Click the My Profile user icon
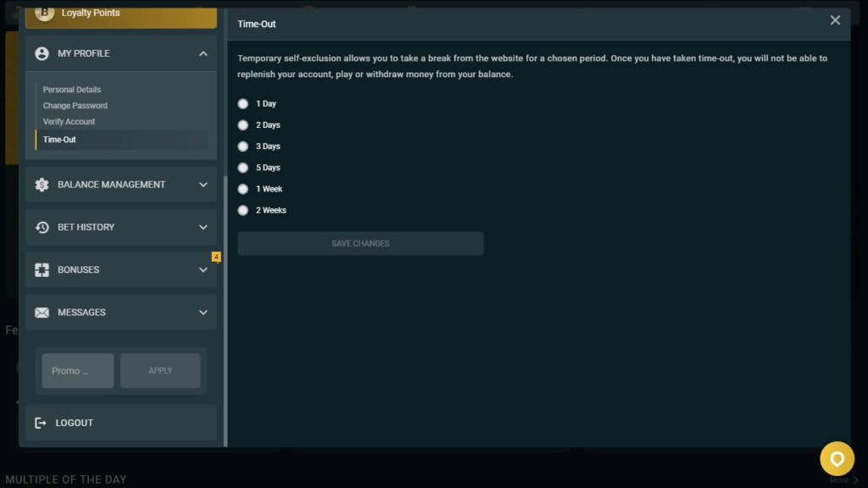The image size is (868, 488). pyautogui.click(x=42, y=53)
